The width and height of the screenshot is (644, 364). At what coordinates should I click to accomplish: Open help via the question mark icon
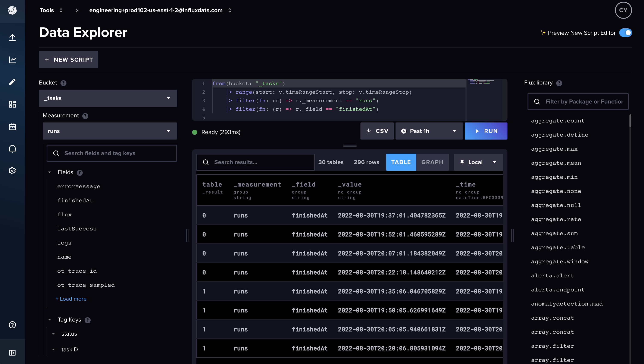12,325
